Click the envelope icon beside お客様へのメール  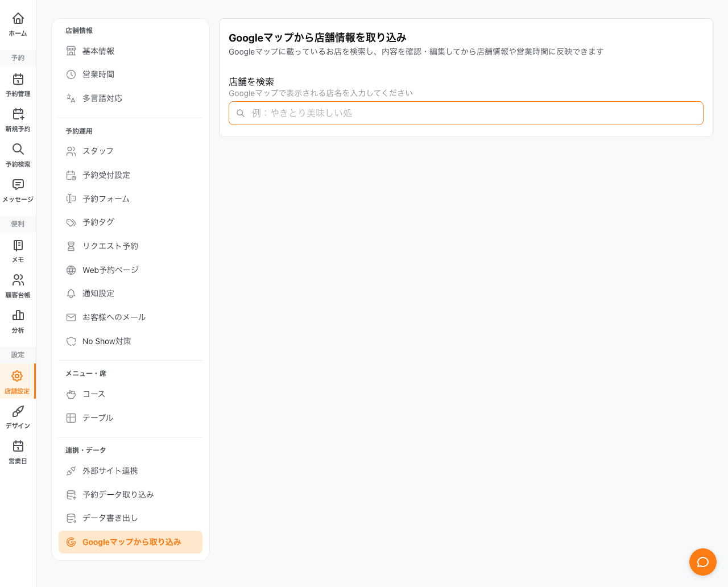[71, 317]
